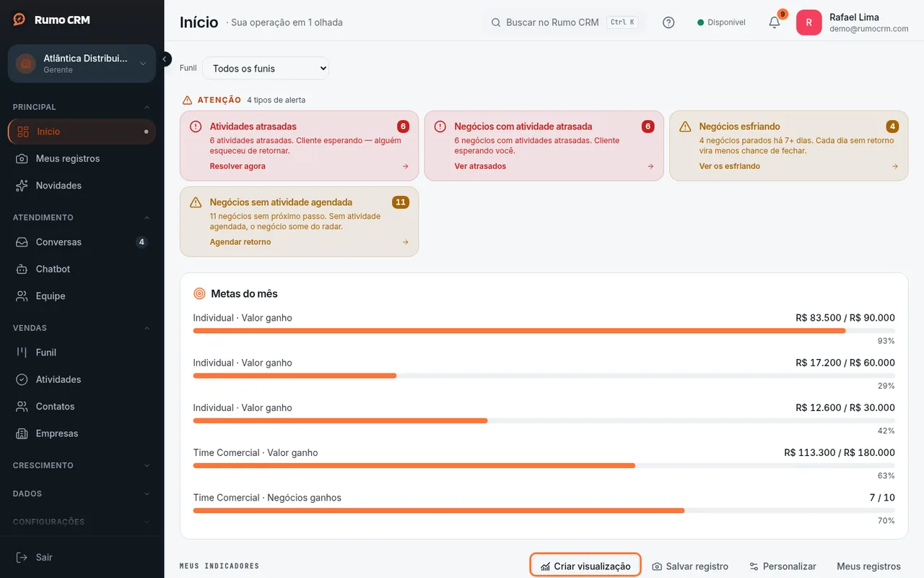Click Ver atrasados link
This screenshot has height=578, width=924.
click(x=480, y=166)
